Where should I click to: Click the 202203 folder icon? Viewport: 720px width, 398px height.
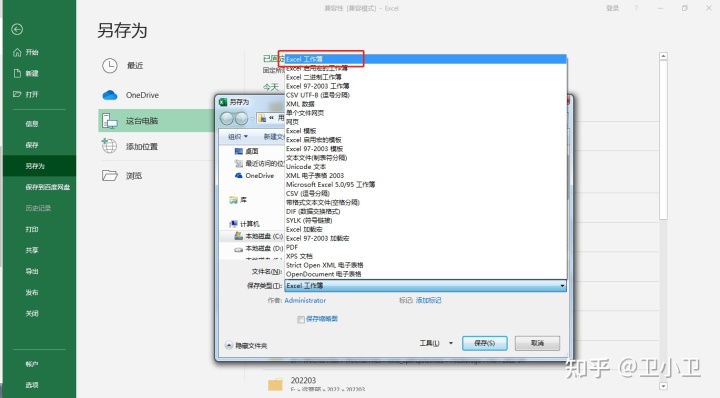[x=275, y=384]
